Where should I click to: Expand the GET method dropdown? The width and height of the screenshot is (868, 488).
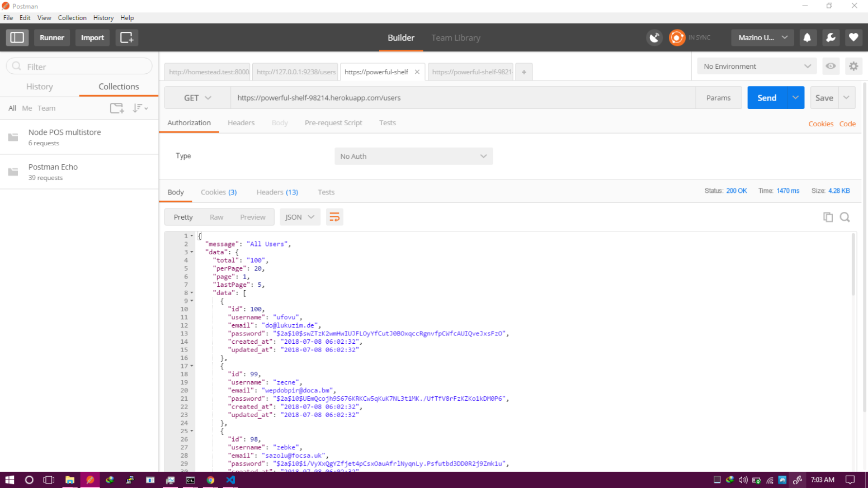[x=197, y=97]
